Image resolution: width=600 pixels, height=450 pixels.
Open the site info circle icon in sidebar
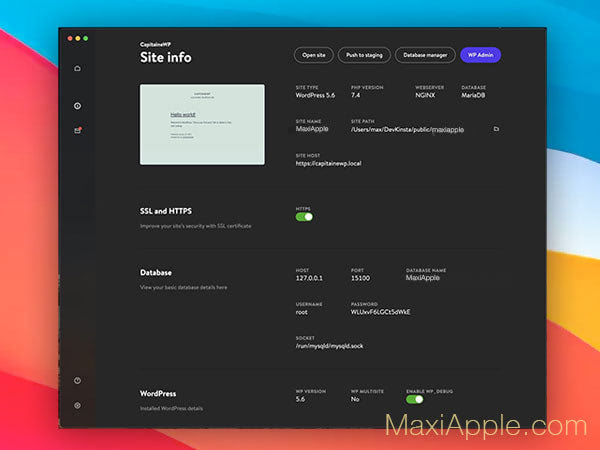[x=77, y=106]
